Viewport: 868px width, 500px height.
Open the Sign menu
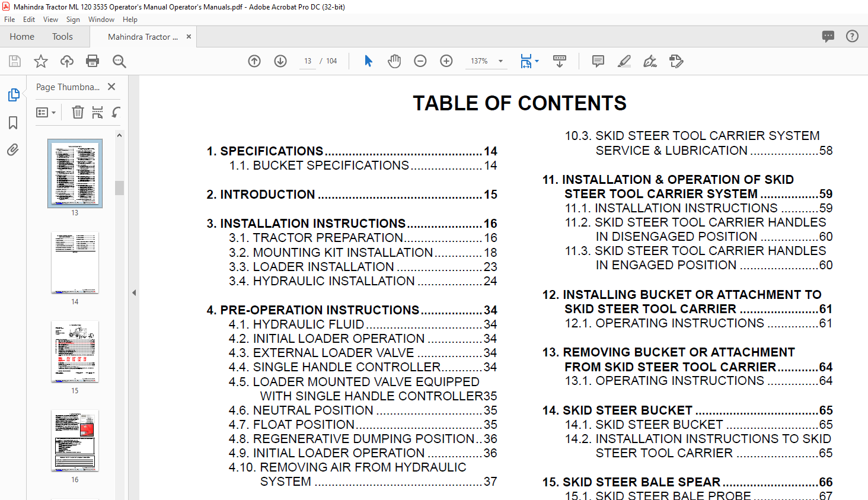[73, 20]
